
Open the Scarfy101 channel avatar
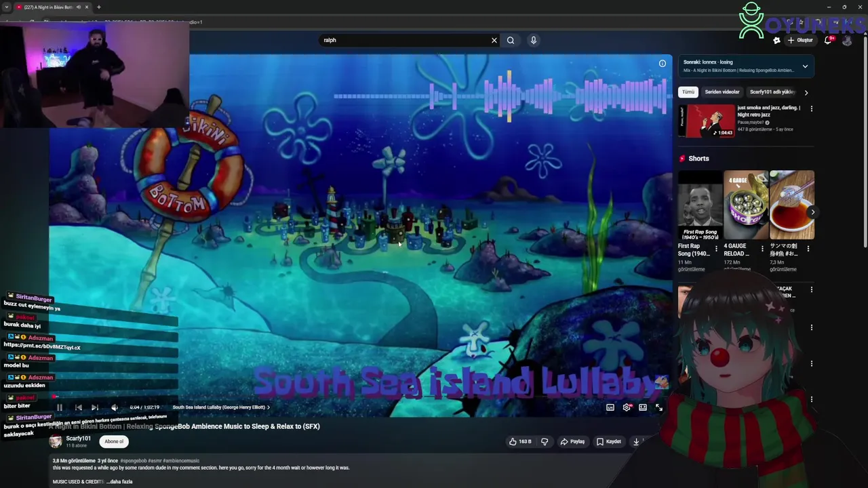[x=56, y=441]
